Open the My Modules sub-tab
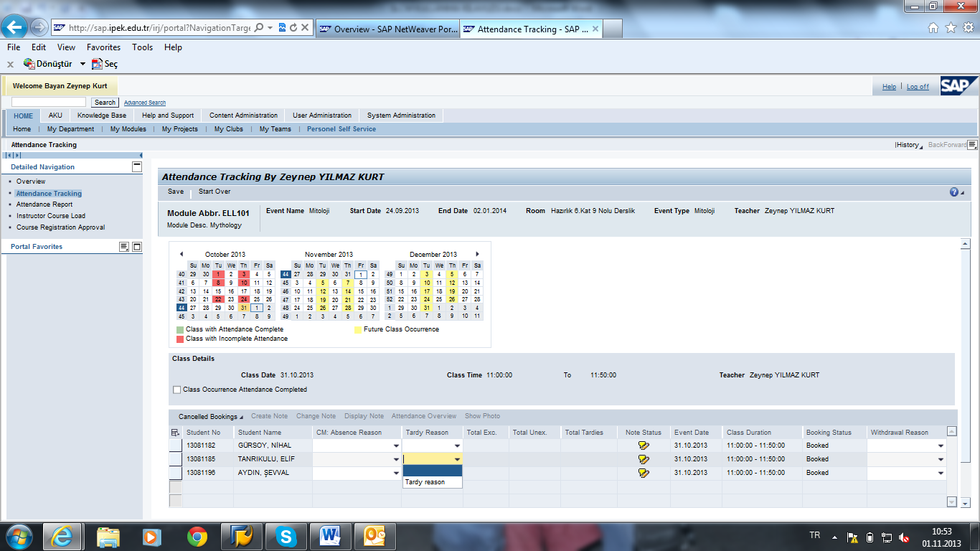Image resolution: width=980 pixels, height=551 pixels. [x=128, y=129]
